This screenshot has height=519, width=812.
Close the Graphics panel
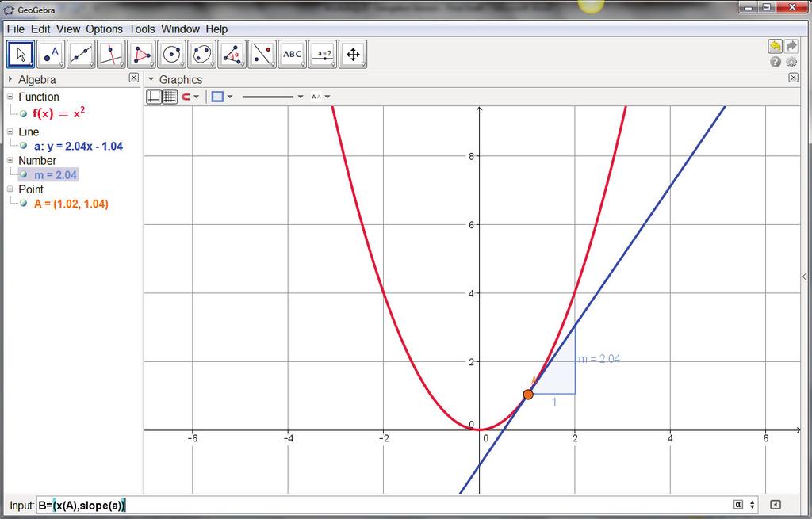[793, 78]
